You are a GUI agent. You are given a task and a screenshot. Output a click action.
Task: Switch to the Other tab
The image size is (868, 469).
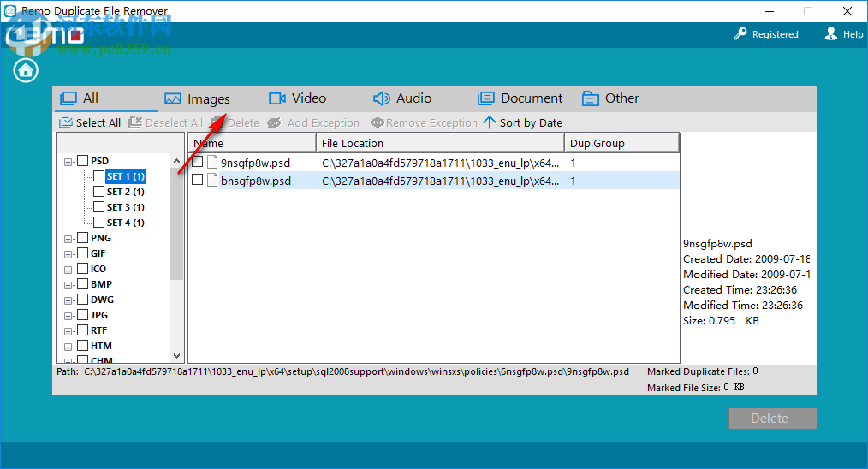click(x=610, y=98)
